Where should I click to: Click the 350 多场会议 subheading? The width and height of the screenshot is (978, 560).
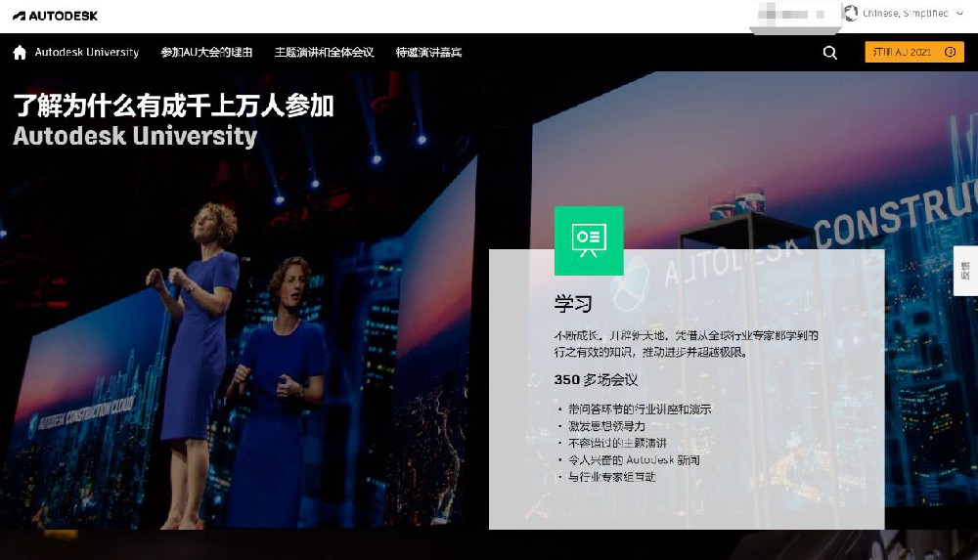pyautogui.click(x=596, y=379)
